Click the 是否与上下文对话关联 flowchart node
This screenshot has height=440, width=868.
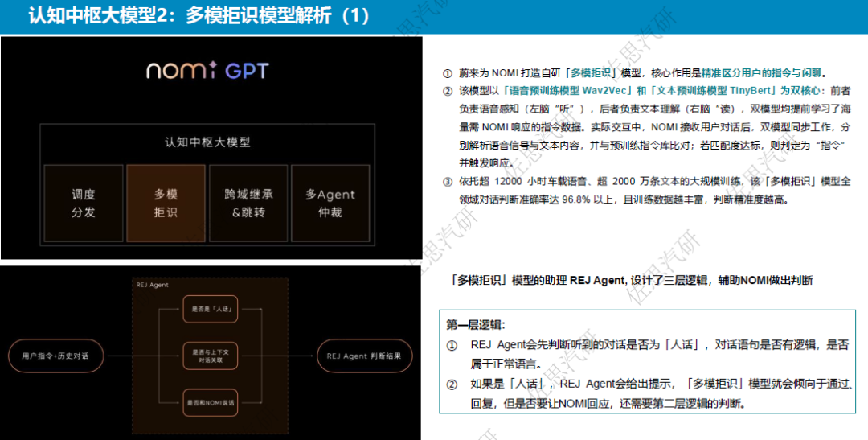point(211,356)
